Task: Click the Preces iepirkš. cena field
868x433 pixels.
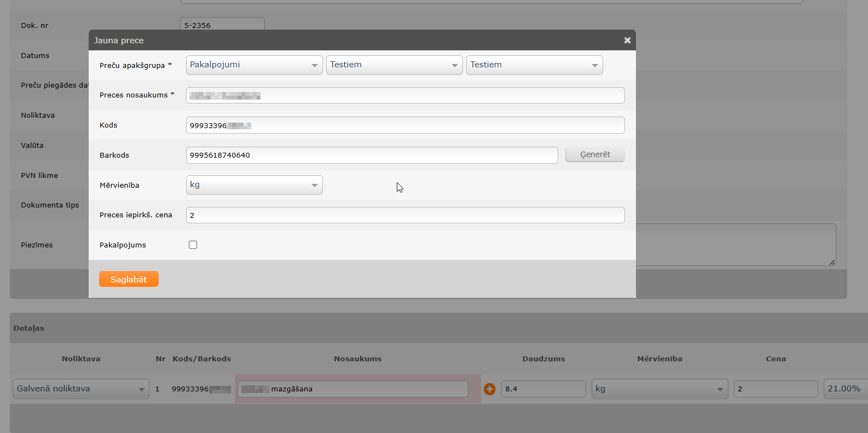Action: (406, 215)
